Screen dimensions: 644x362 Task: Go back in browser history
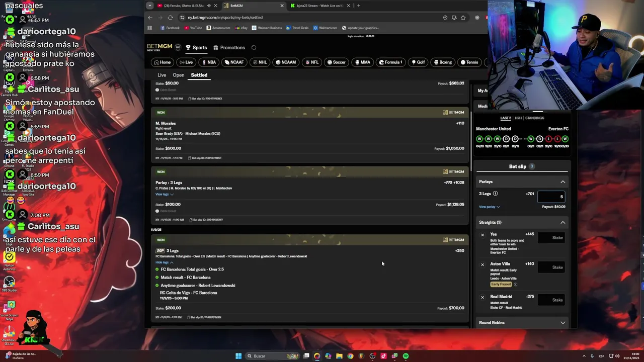150,18
